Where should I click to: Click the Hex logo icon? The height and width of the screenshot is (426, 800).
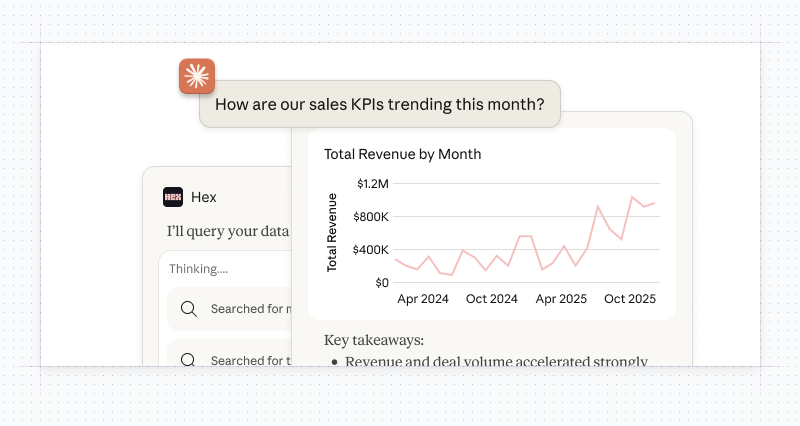coord(173,197)
